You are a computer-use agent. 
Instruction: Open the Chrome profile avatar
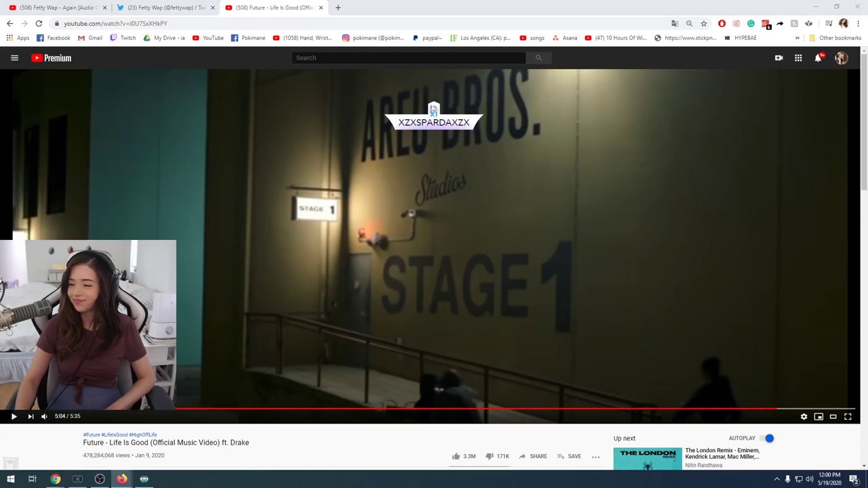[x=843, y=24]
